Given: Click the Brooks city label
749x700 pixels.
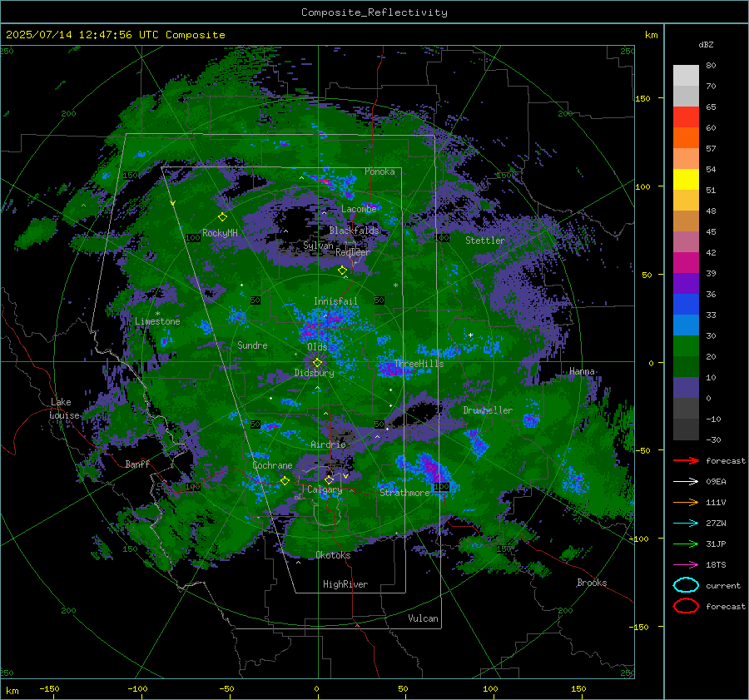Looking at the screenshot, I should (x=592, y=583).
